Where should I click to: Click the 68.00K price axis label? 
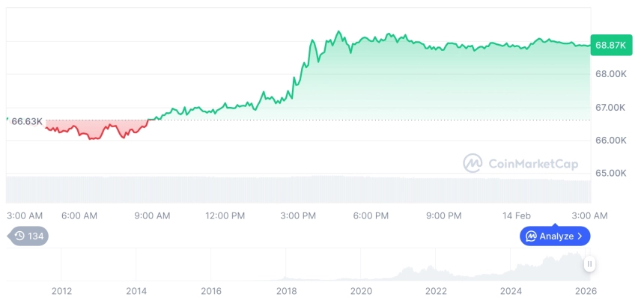click(611, 74)
